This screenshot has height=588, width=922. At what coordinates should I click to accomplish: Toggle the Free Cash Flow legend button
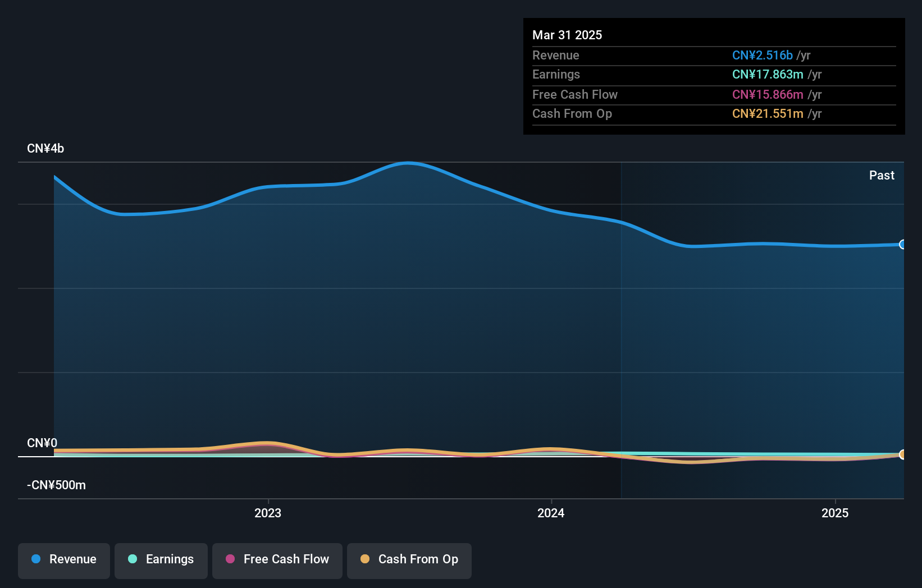coord(277,561)
